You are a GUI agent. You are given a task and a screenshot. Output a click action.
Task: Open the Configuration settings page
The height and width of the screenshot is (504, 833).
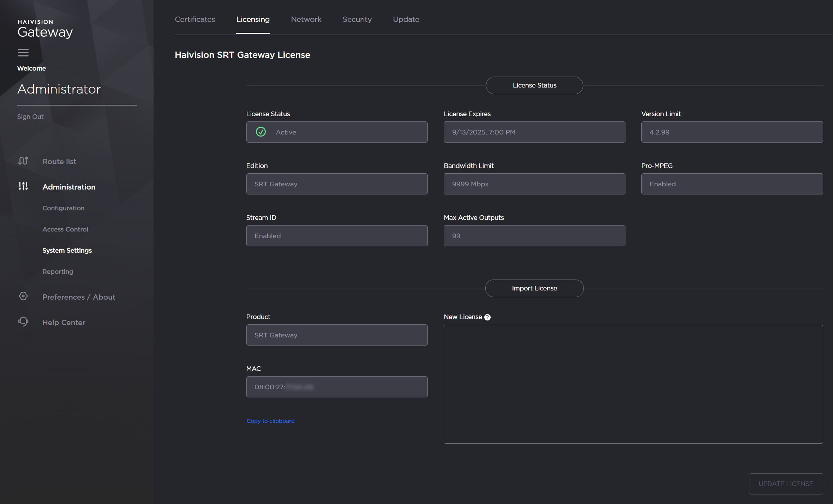(63, 208)
